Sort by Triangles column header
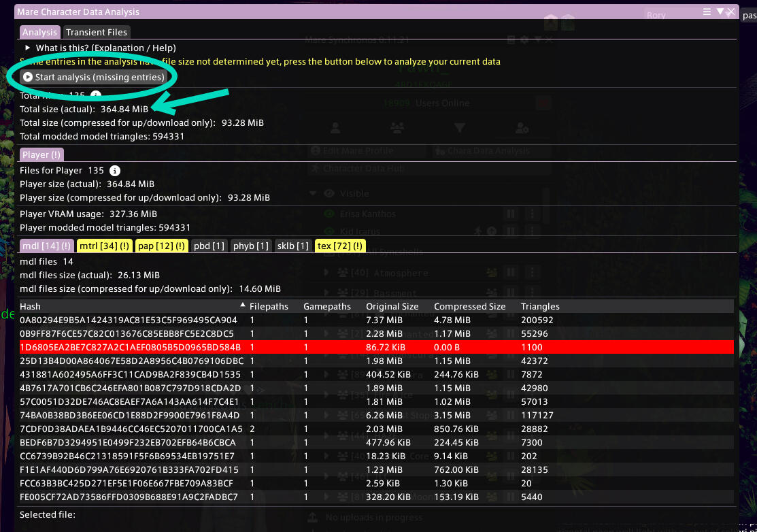 tap(540, 306)
